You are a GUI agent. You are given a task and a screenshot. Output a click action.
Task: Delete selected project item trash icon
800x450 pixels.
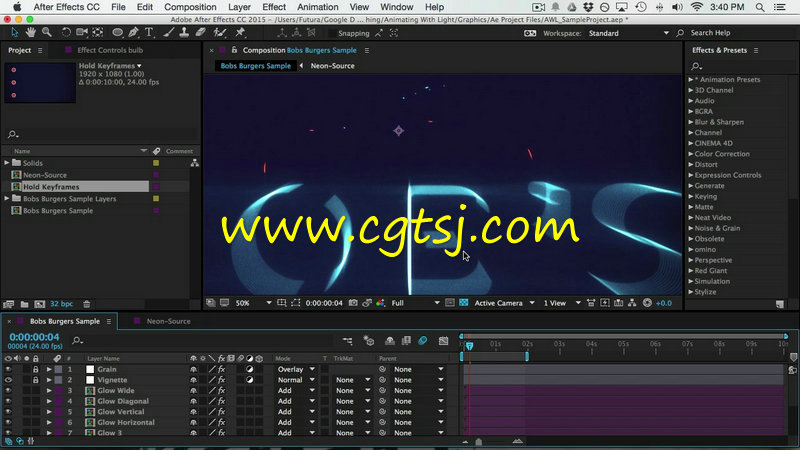click(x=87, y=304)
